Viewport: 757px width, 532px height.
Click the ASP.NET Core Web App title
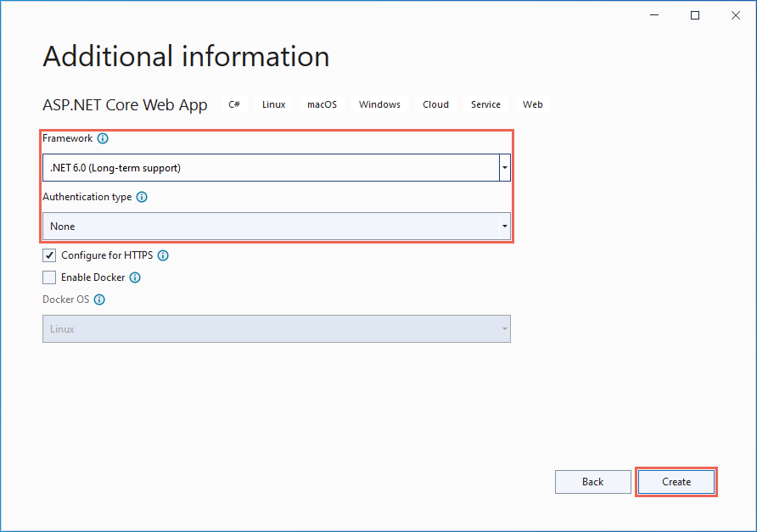125,104
